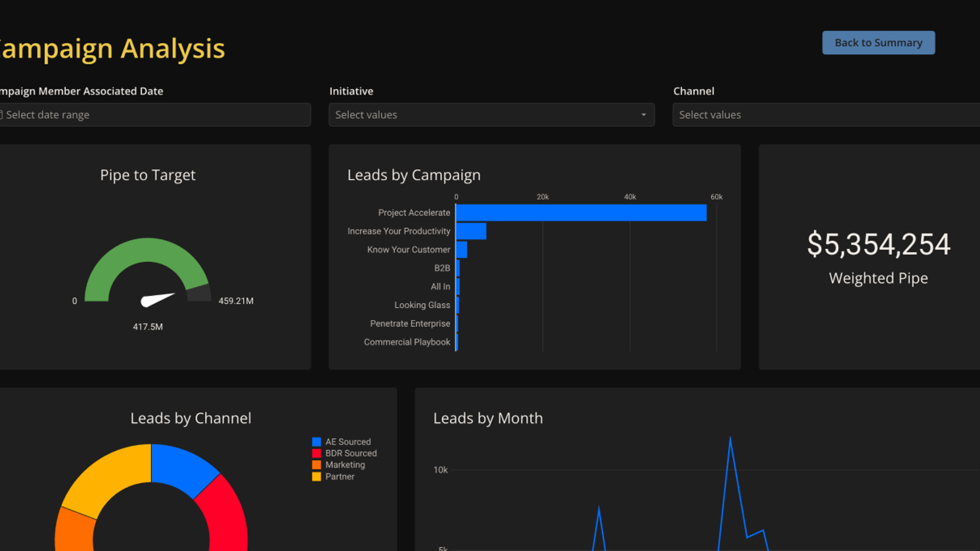
Task: Click the Weighted Pipe label
Action: [x=878, y=278]
